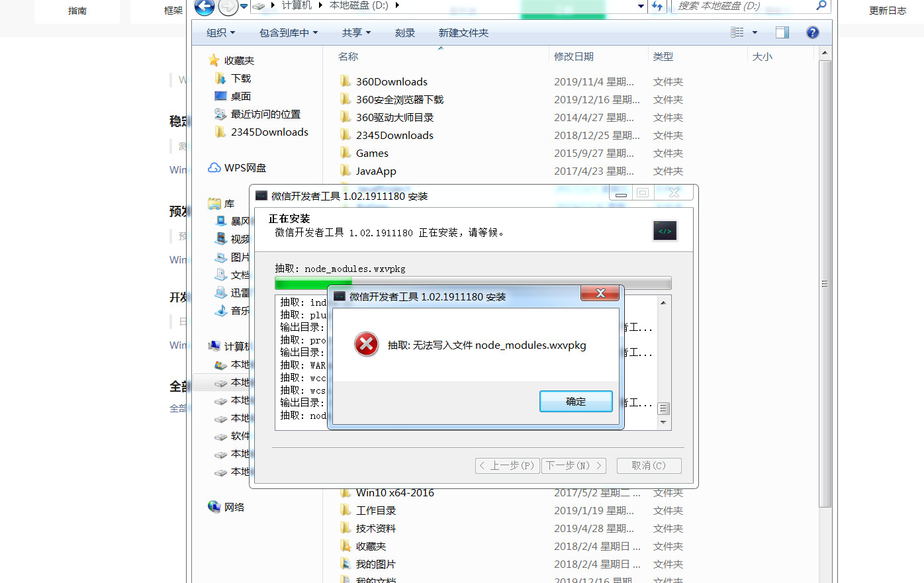Select 计算机 in the address path

[297, 5]
